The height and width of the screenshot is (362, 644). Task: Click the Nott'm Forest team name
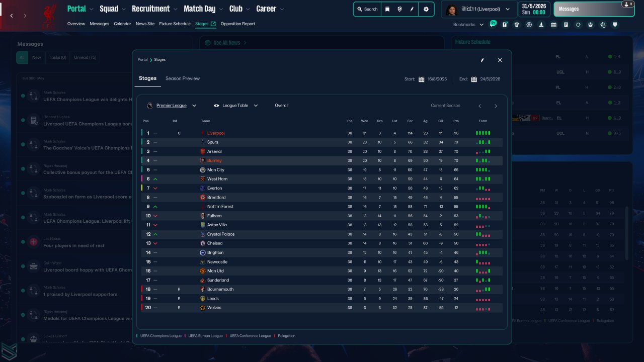(x=220, y=207)
